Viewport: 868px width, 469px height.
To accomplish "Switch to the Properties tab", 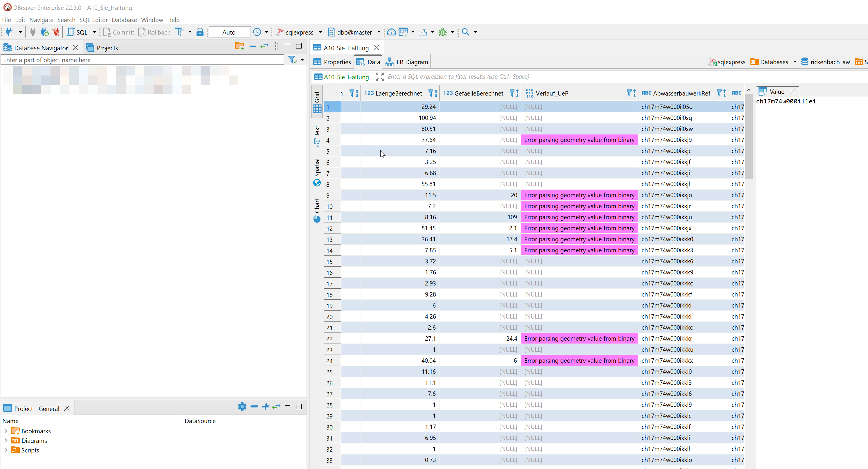I will pos(332,62).
